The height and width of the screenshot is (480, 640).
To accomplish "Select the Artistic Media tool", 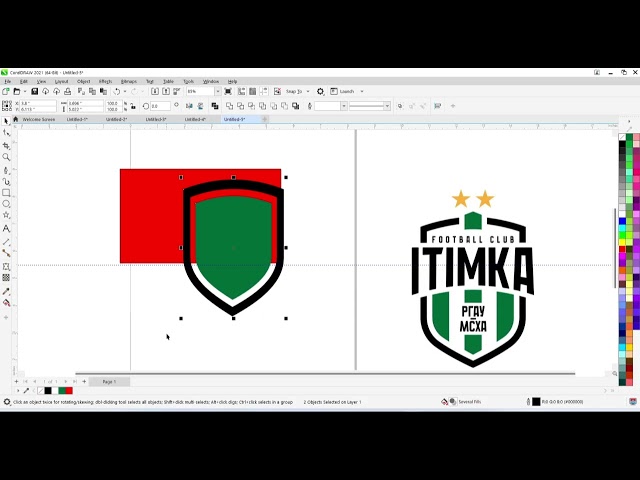I will pos(6,181).
